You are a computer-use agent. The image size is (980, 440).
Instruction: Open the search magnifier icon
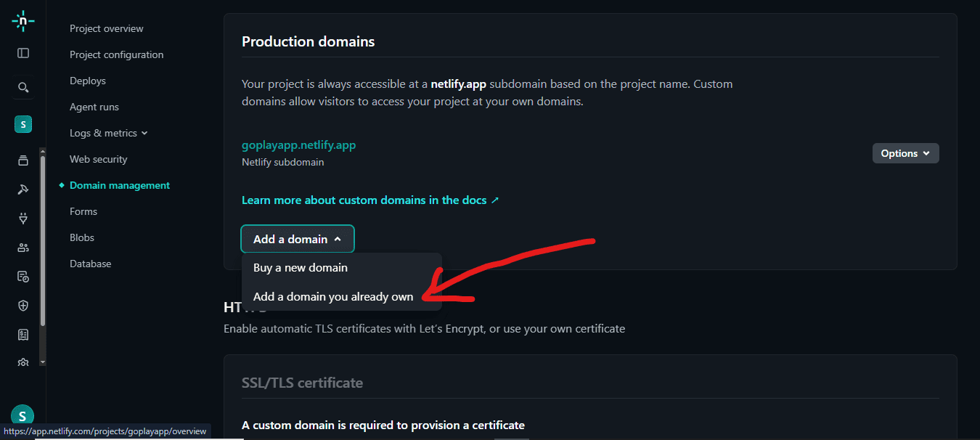(23, 88)
